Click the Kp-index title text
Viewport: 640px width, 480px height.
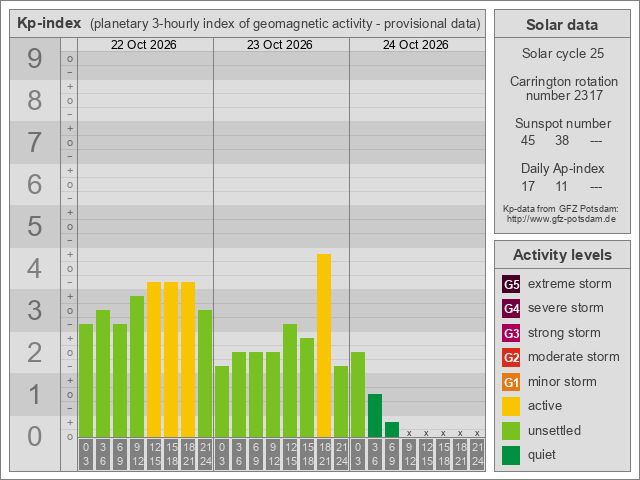(49, 23)
